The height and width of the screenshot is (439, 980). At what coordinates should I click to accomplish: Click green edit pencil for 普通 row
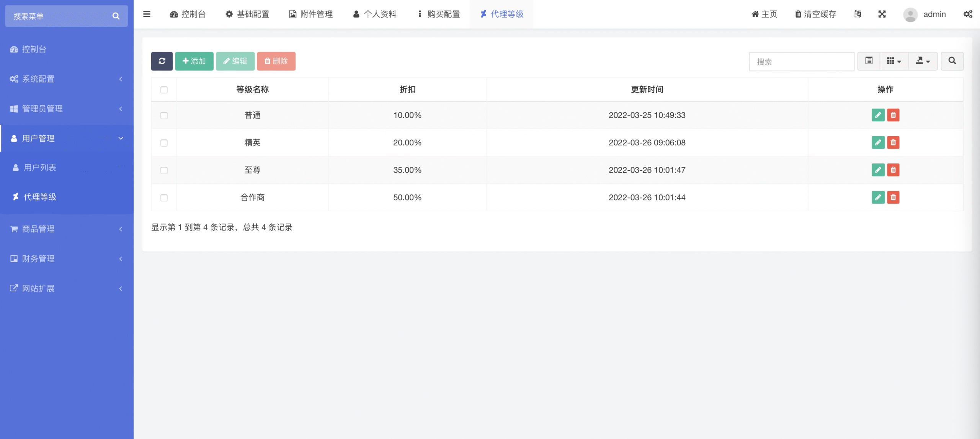(x=878, y=115)
